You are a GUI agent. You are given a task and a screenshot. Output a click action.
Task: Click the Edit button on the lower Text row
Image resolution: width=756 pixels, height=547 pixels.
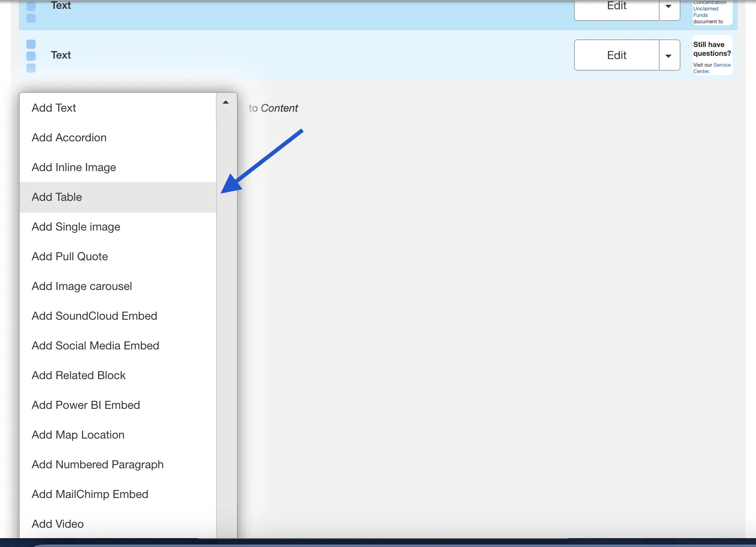pyautogui.click(x=617, y=55)
